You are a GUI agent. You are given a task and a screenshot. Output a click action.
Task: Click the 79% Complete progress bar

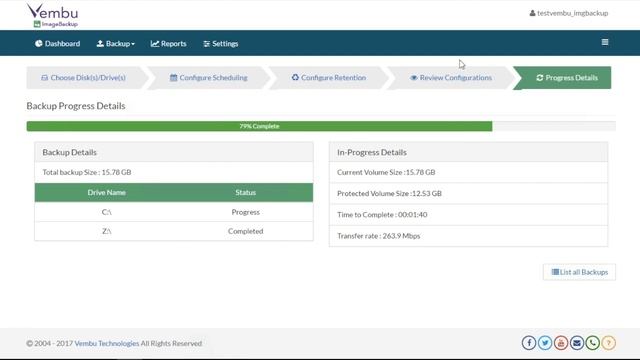(x=260, y=126)
